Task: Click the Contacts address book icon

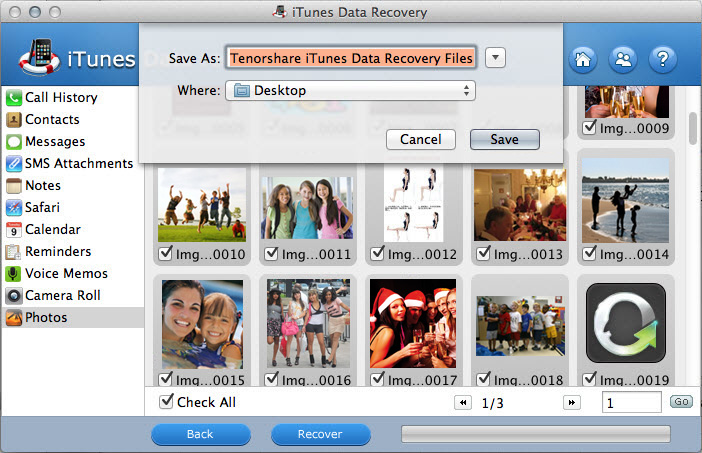Action: (x=14, y=120)
